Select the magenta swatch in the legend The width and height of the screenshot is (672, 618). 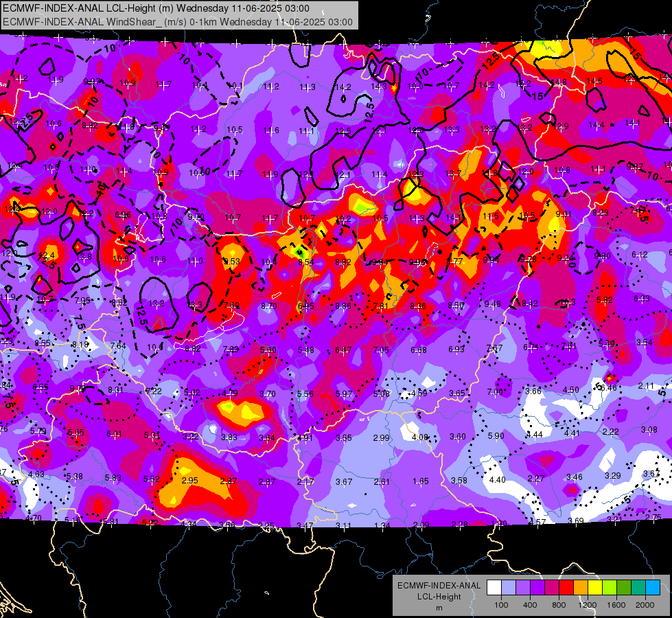[x=552, y=588]
